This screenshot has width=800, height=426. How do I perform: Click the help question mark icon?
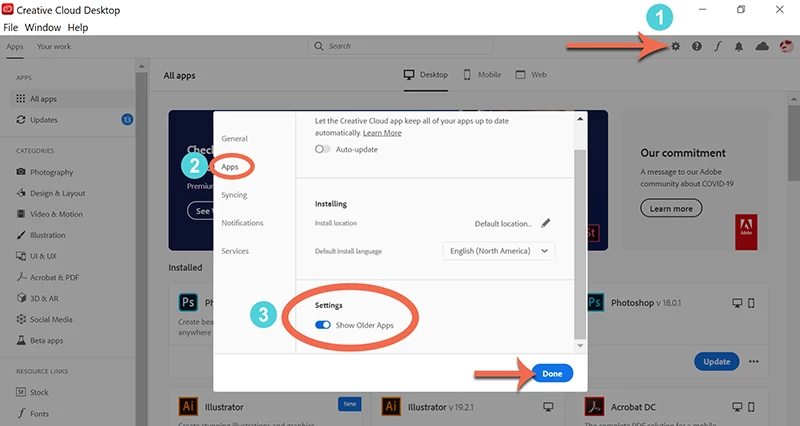(696, 46)
